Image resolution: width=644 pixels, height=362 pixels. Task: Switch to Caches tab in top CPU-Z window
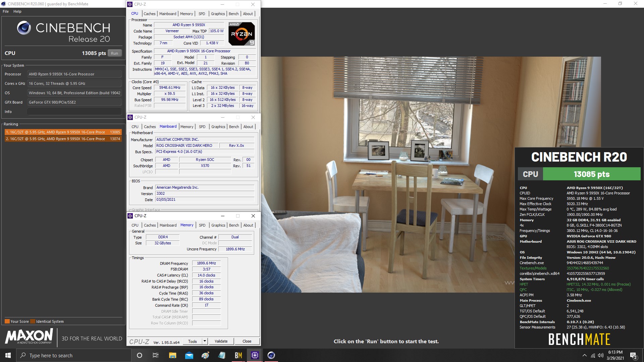tap(149, 14)
